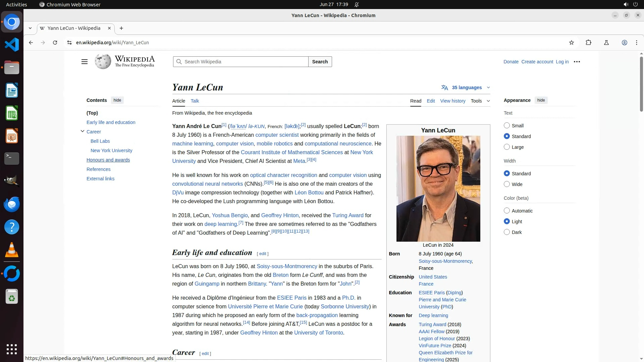
Task: Open the Turing Award link in intro
Action: 347,215
